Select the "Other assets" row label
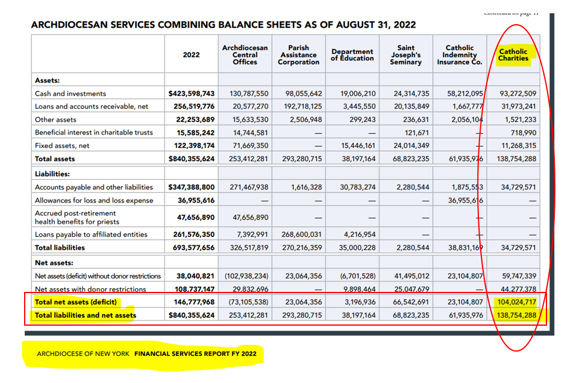Viewport: 588px width, 383px height. click(55, 119)
